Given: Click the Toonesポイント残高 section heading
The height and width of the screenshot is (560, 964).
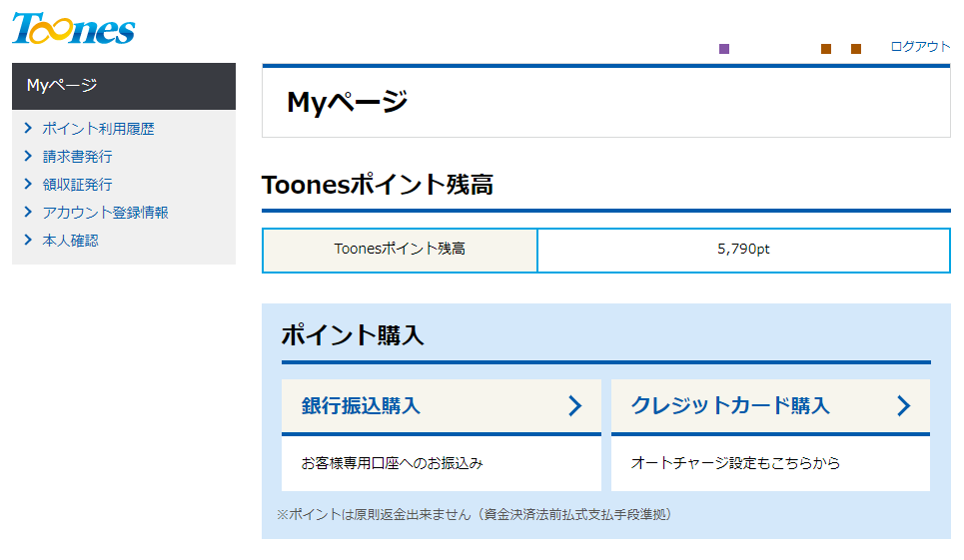Looking at the screenshot, I should tap(378, 185).
